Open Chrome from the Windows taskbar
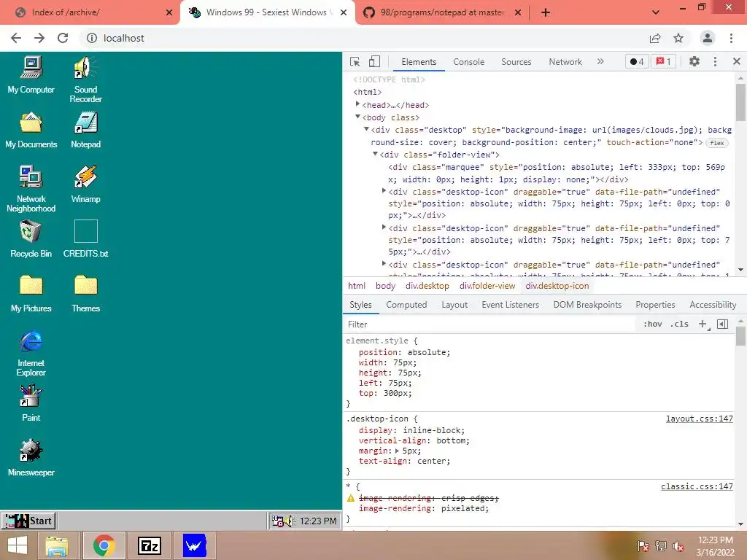The width and height of the screenshot is (747, 560). pyautogui.click(x=104, y=545)
